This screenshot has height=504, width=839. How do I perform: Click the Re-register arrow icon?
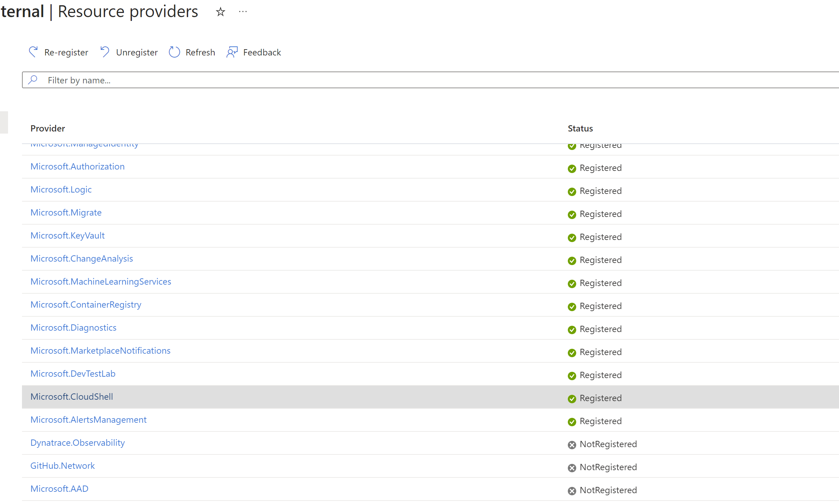(x=34, y=52)
